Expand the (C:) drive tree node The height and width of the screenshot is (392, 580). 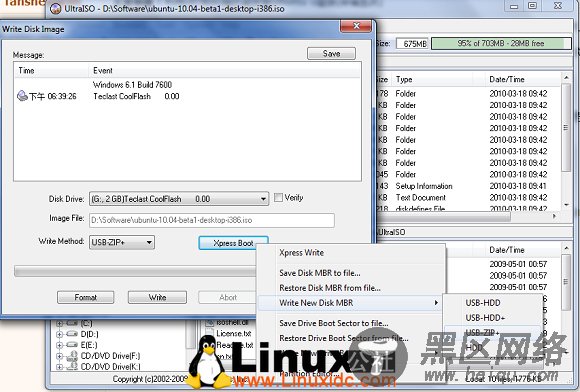coord(59,324)
